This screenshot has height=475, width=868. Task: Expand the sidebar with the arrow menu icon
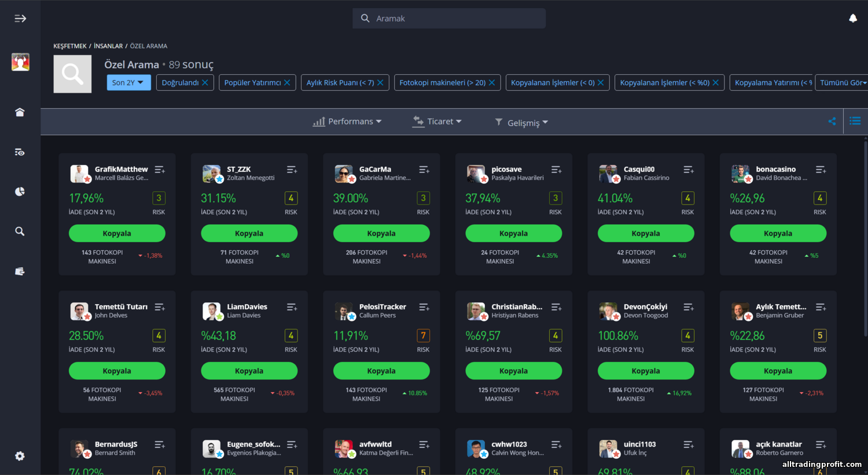pos(20,19)
